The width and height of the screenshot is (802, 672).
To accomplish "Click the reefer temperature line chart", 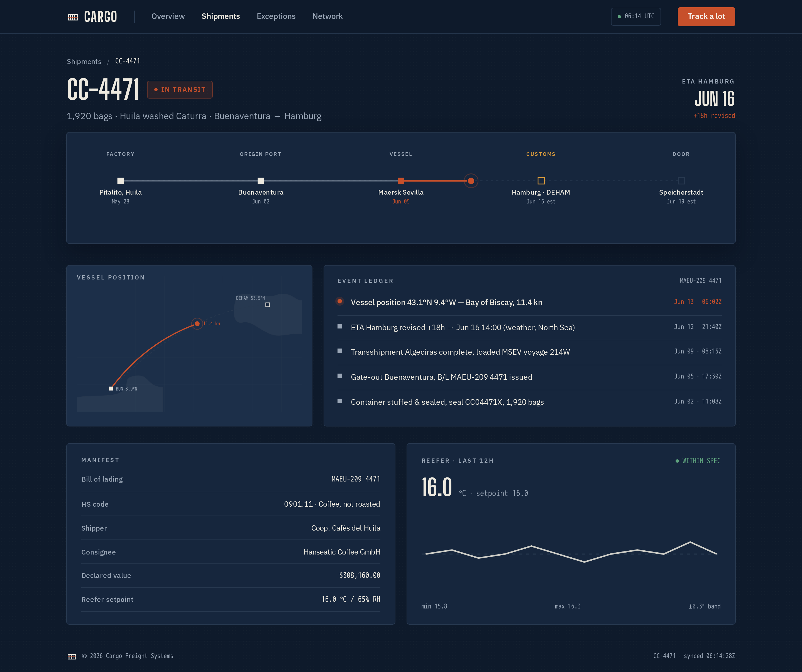I will (x=571, y=552).
